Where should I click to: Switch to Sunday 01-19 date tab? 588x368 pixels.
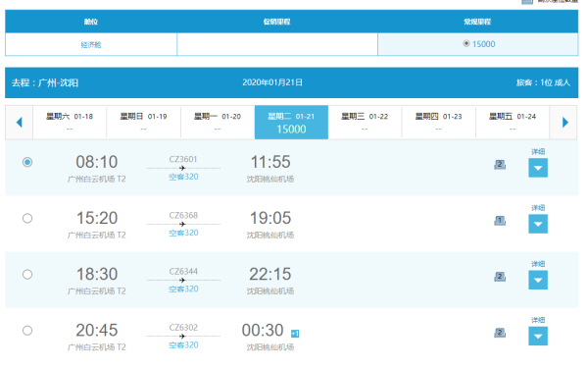pyautogui.click(x=143, y=123)
